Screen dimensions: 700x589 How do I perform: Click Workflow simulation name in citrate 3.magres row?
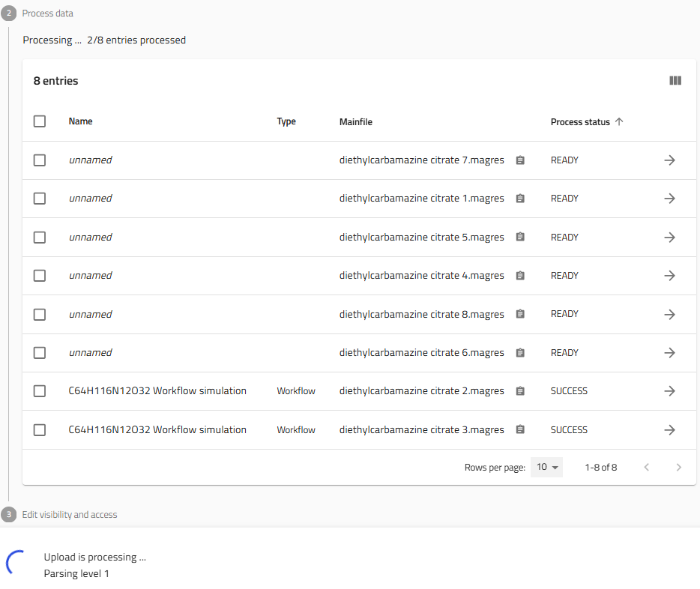pos(157,429)
